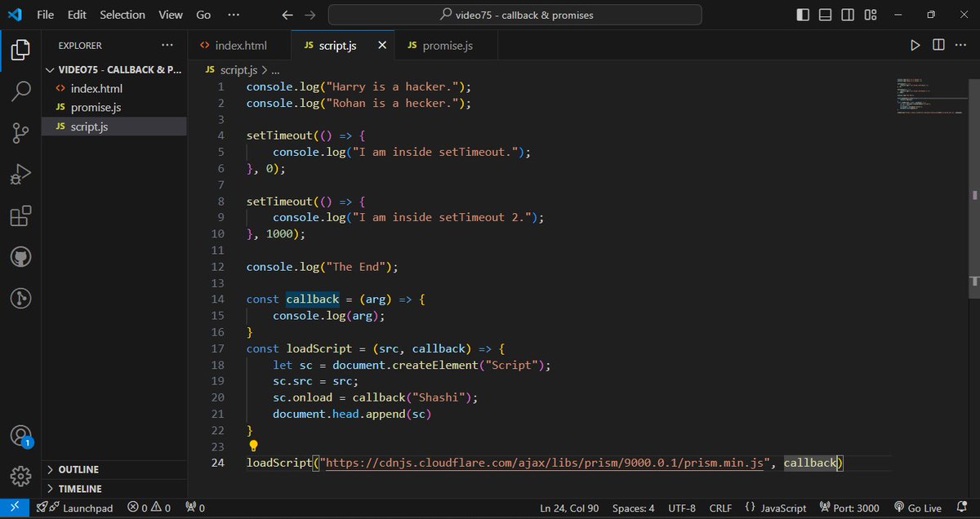Image resolution: width=980 pixels, height=519 pixels.
Task: Open the Selection menu
Action: pos(122,15)
